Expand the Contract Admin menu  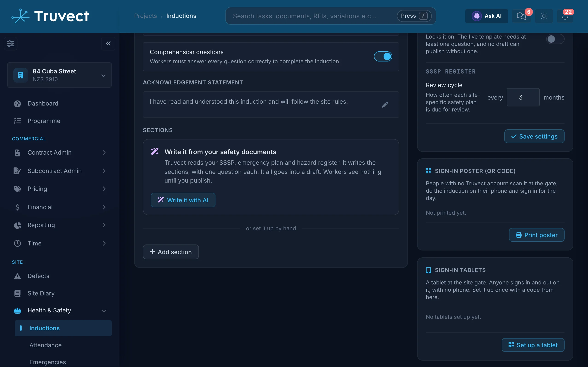[59, 153]
